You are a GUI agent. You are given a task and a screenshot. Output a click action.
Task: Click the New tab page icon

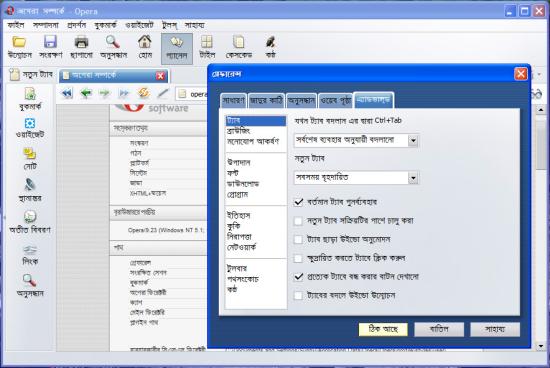point(14,74)
